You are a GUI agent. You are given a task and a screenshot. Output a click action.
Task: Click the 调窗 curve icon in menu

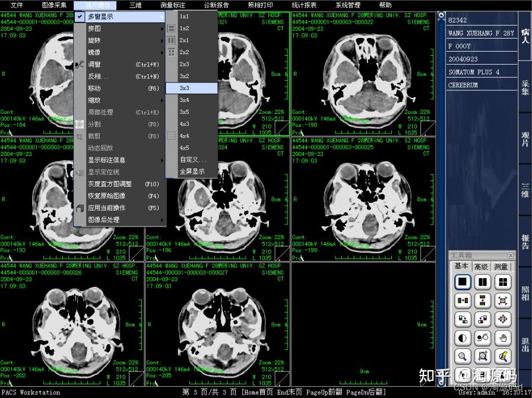click(x=80, y=65)
